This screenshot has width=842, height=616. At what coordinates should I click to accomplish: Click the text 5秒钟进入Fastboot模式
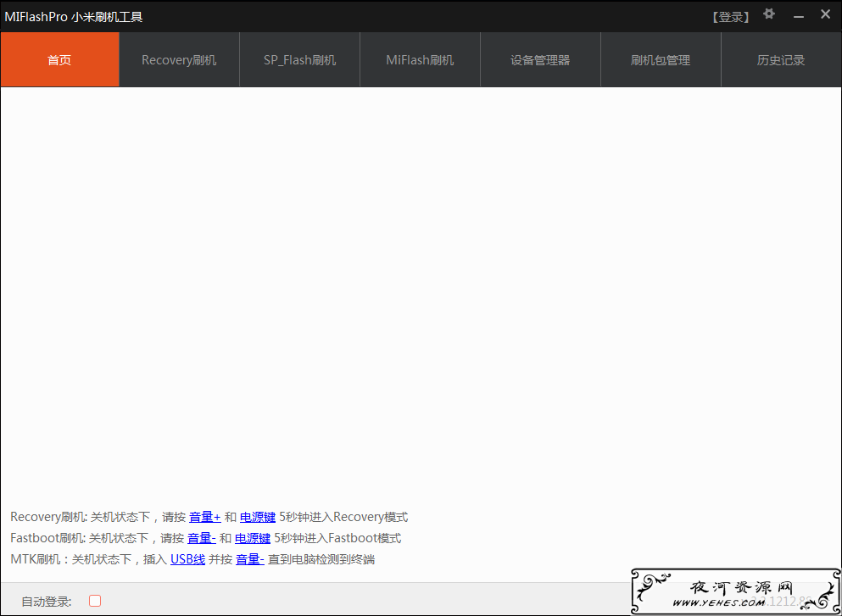(337, 538)
